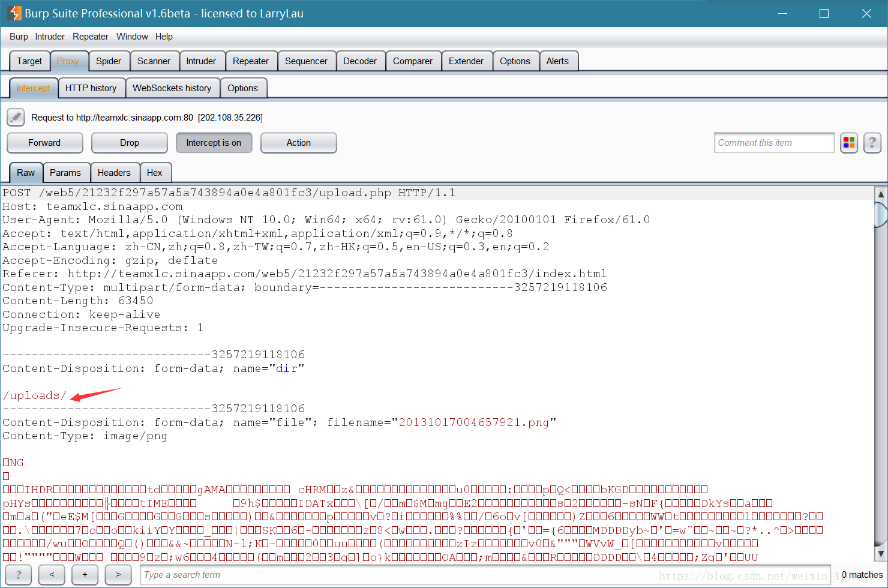The height and width of the screenshot is (588, 888).
Task: Switch to the Hex view tab
Action: click(x=155, y=173)
